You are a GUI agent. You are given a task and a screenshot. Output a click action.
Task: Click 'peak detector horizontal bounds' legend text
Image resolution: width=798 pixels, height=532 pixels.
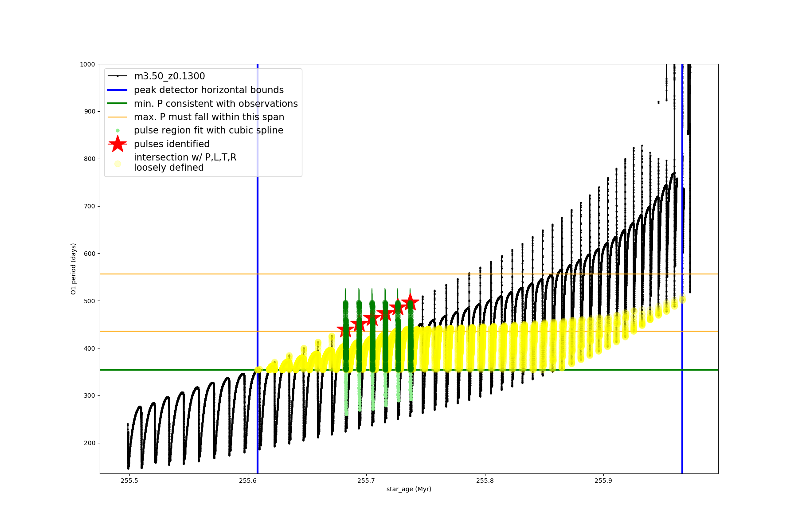[209, 90]
